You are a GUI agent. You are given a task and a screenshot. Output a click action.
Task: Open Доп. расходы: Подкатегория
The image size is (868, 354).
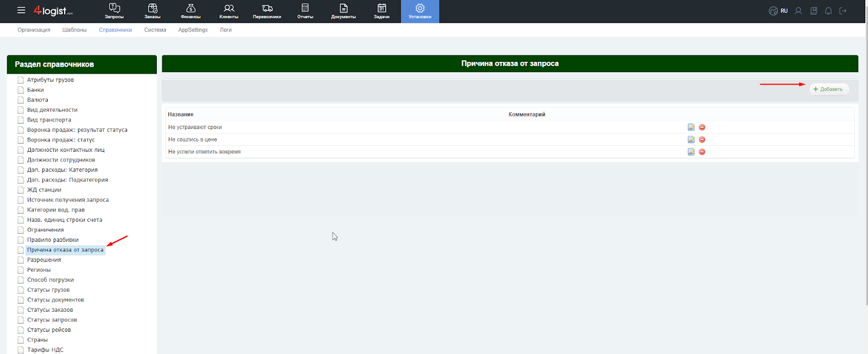point(67,180)
